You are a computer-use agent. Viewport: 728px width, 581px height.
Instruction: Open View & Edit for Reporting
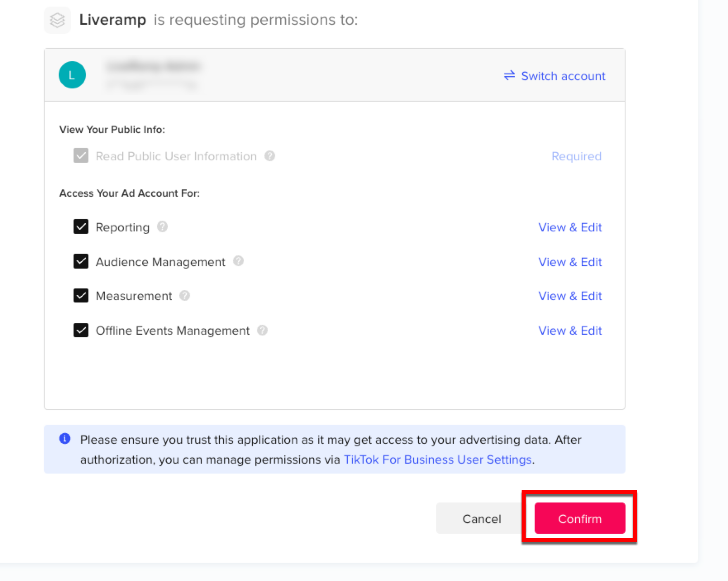(x=570, y=227)
